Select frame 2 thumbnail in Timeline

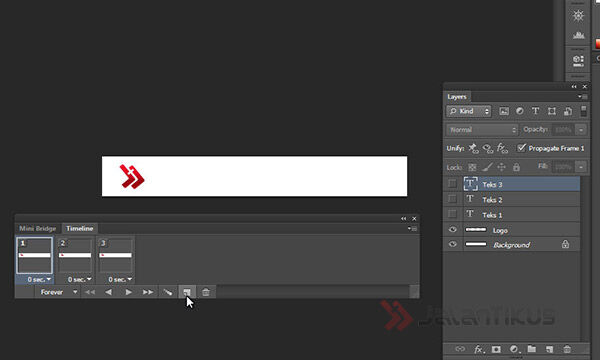(75, 256)
